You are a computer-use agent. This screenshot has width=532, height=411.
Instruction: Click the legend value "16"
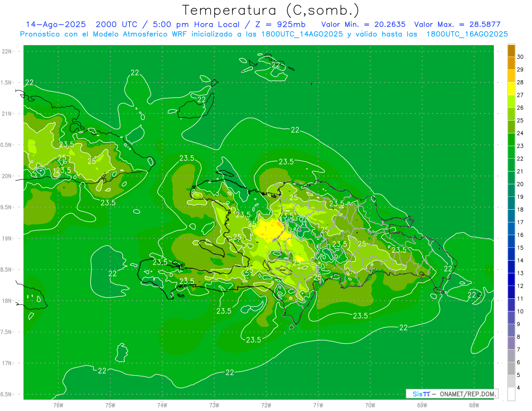coord(520,235)
